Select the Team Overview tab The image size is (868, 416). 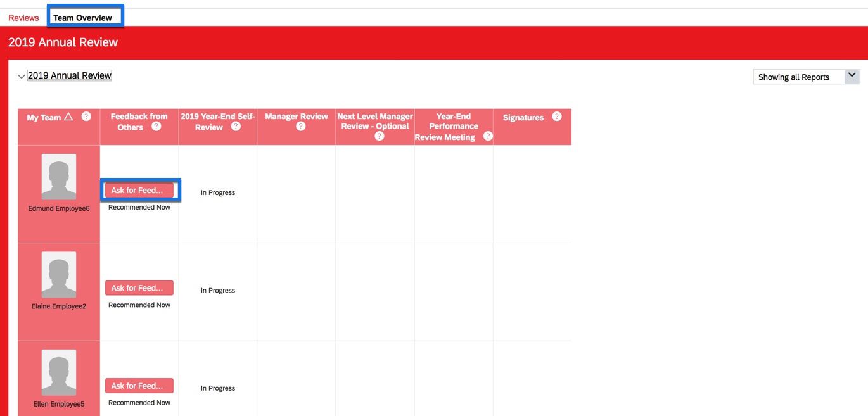click(82, 18)
